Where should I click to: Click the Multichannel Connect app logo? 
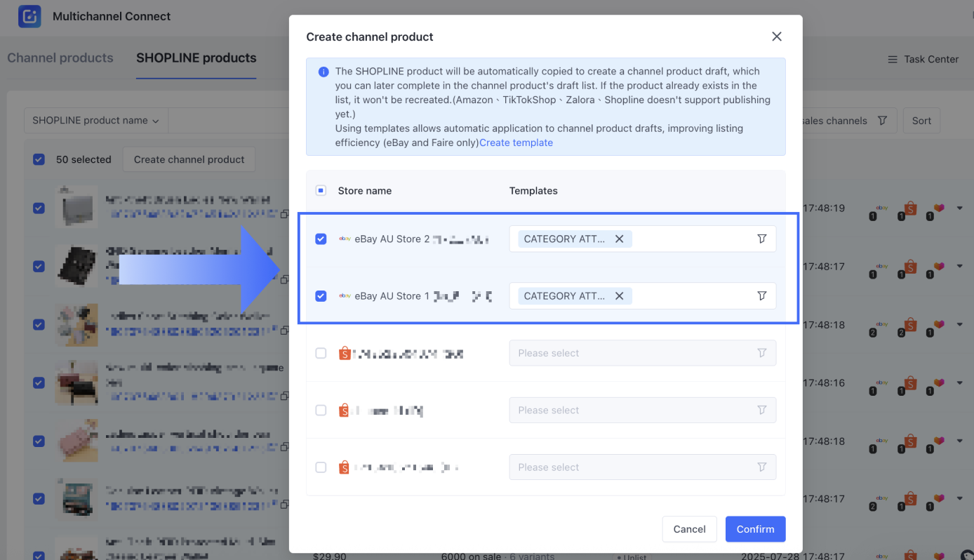pyautogui.click(x=29, y=16)
